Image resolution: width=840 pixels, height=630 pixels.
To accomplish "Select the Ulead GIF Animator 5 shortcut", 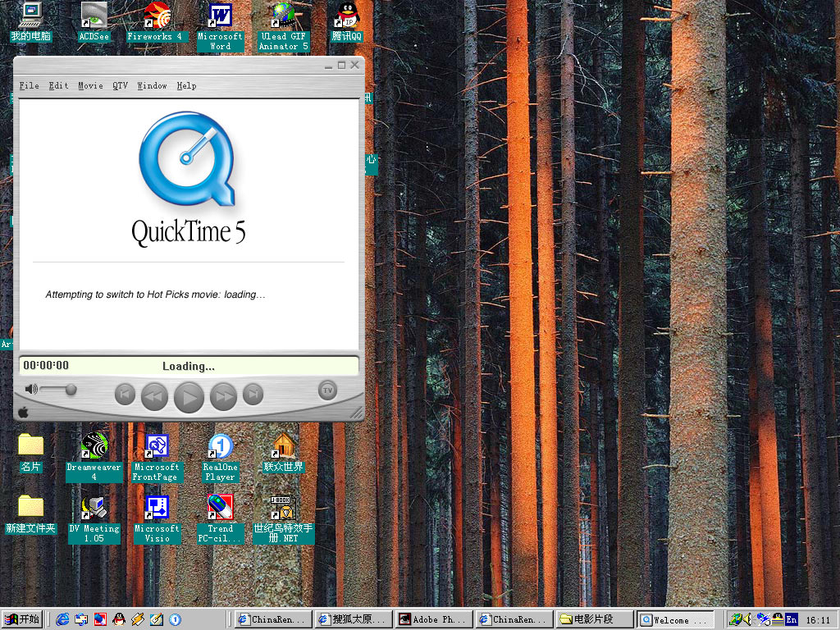I will tap(283, 27).
